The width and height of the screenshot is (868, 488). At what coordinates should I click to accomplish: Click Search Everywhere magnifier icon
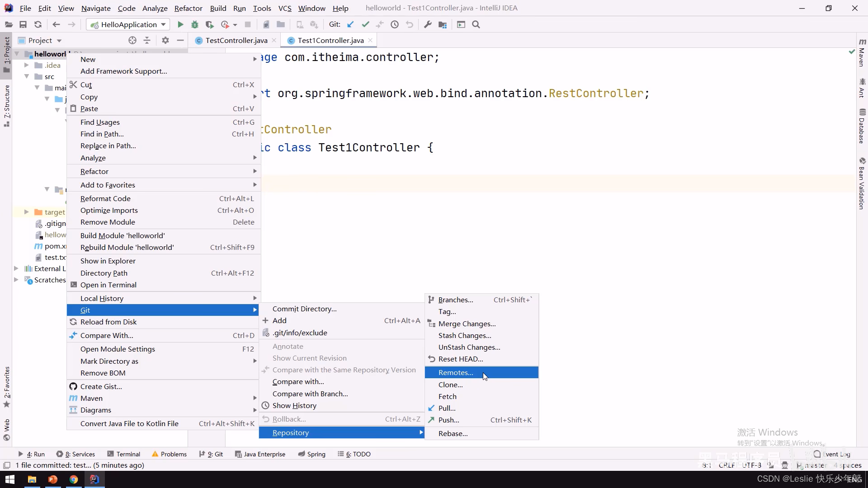pyautogui.click(x=476, y=24)
